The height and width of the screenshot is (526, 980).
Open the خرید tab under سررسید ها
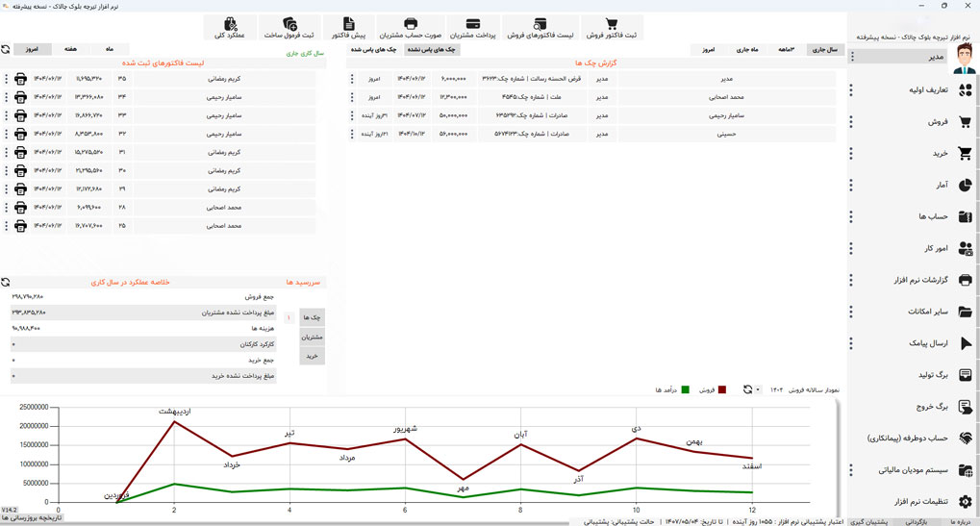tap(312, 356)
